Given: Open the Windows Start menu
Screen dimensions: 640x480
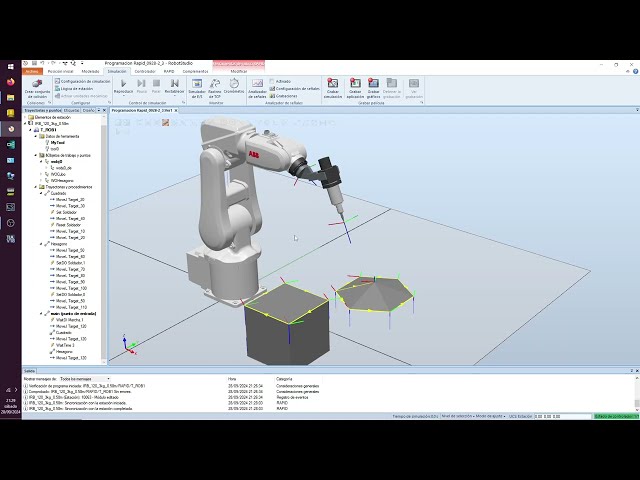Looking at the screenshot, I should [x=11, y=66].
